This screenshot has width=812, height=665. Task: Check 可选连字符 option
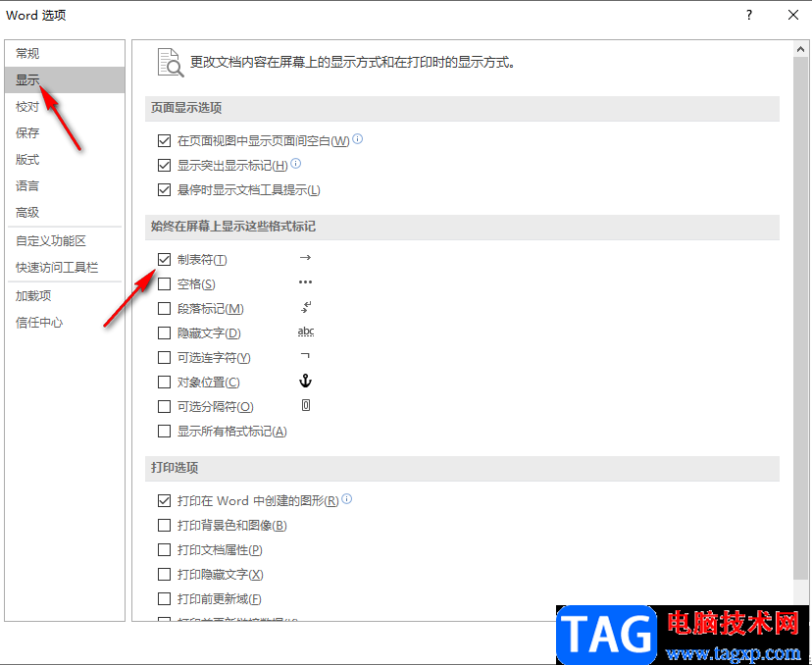(164, 357)
